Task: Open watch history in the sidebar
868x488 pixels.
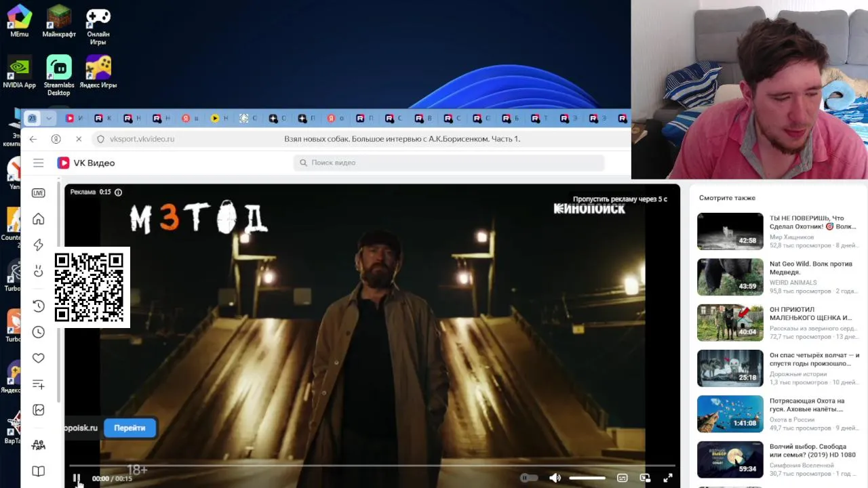Action: (39, 306)
